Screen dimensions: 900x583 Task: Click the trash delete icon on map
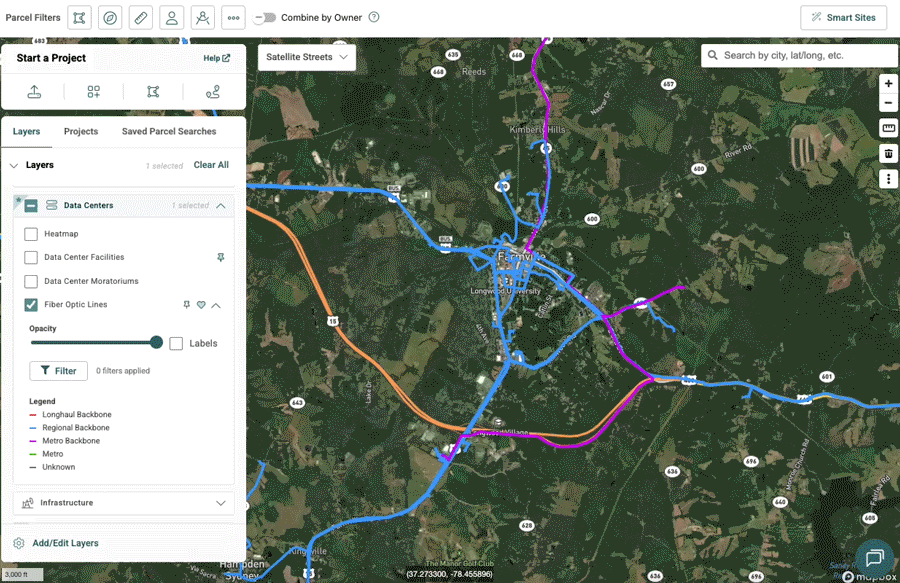point(888,153)
